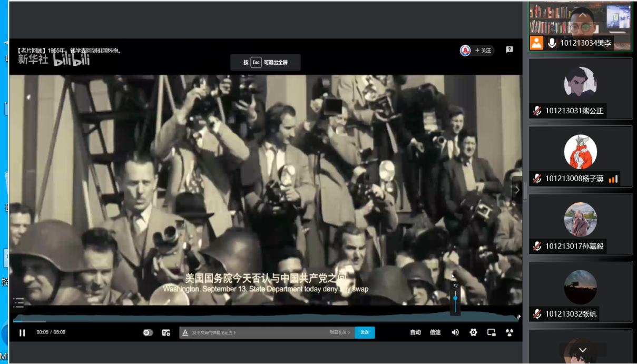Screen dimensions: 637x364
Task: Select participant 101213034樊李's video tile
Action: [x=580, y=26]
